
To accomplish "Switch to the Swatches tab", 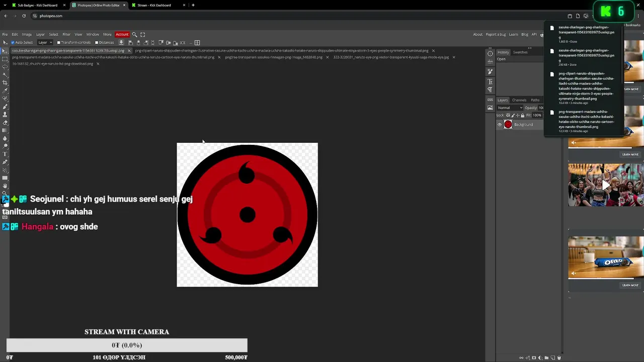I will (x=520, y=52).
